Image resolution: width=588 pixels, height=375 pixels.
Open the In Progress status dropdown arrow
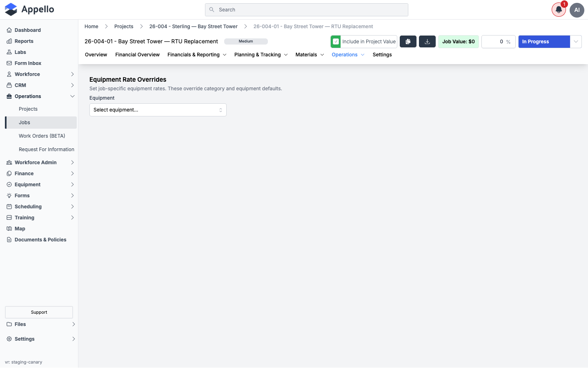[576, 42]
